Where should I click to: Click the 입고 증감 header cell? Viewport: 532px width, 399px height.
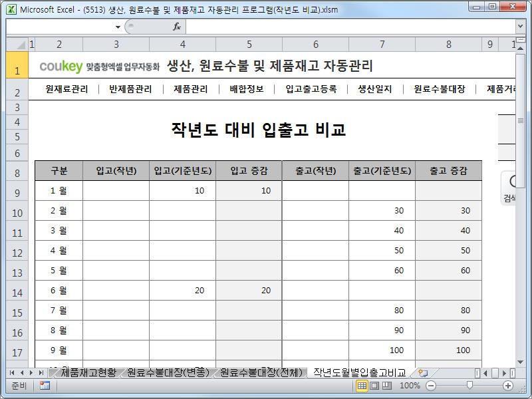click(249, 171)
